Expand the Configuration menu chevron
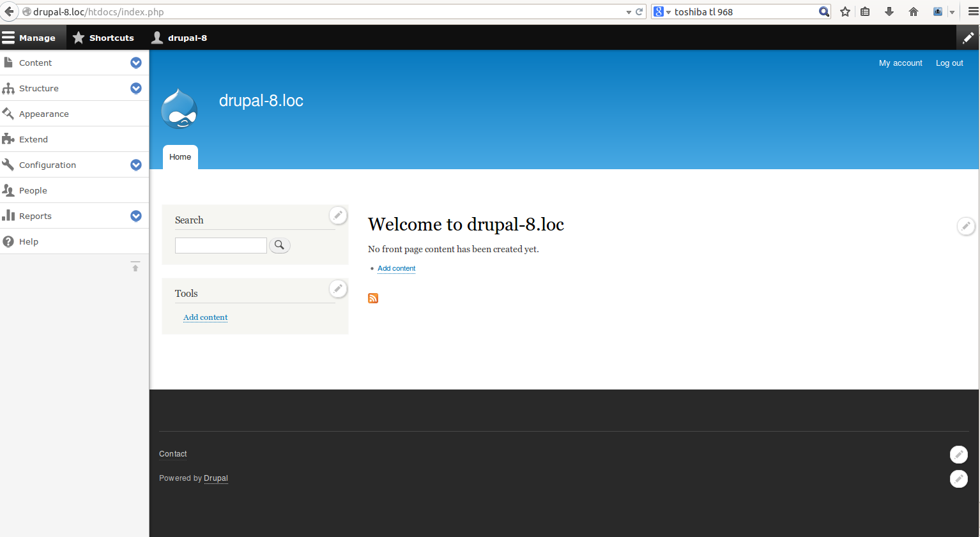Viewport: 980px width, 537px height. (x=135, y=165)
